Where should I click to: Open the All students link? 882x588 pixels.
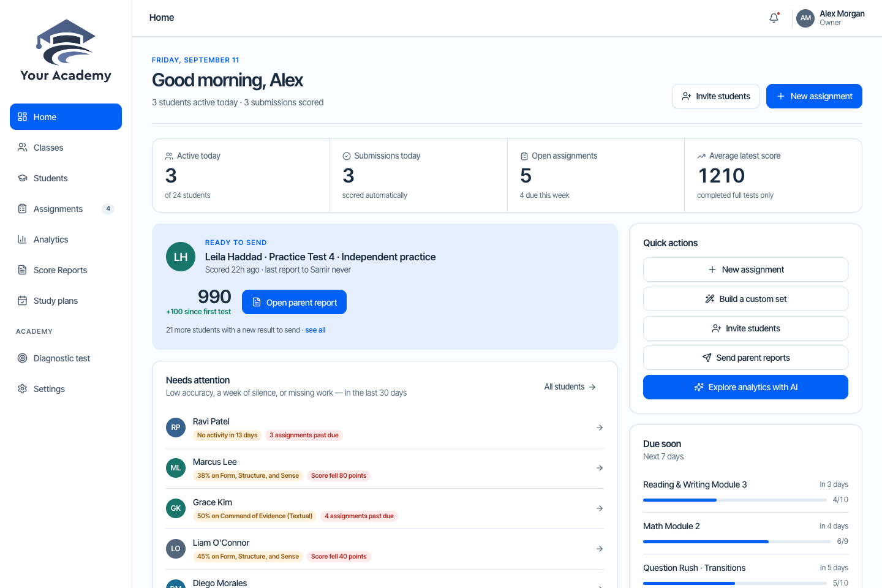(x=570, y=387)
